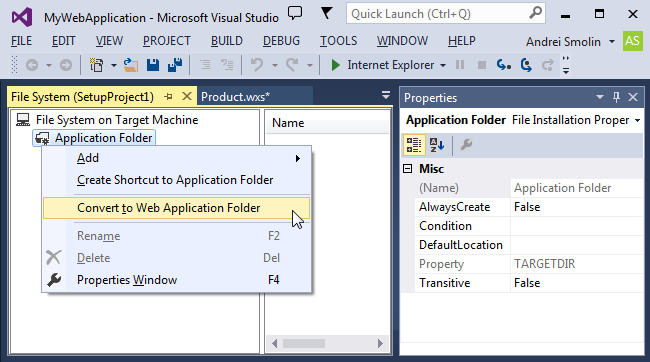The image size is (650, 362).
Task: Open the TOOLS menu
Action: click(x=338, y=41)
